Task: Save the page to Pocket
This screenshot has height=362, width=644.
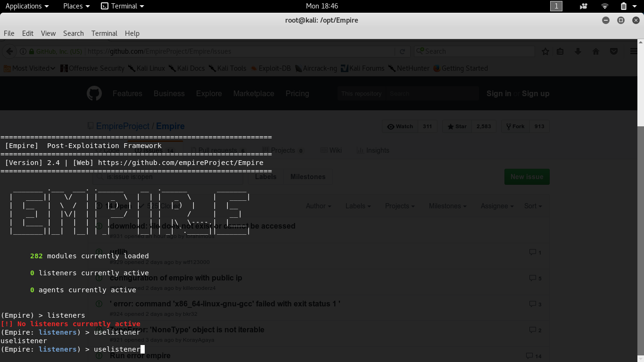Action: click(x=613, y=51)
